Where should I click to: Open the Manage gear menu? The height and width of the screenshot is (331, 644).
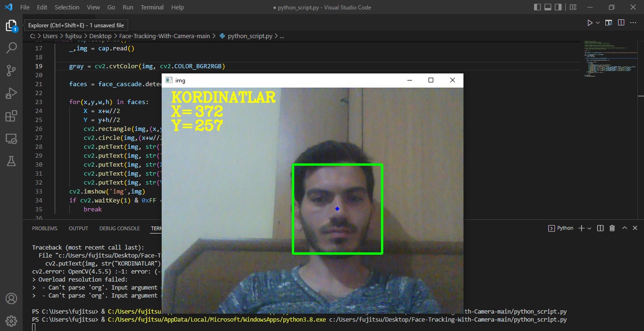point(11,321)
